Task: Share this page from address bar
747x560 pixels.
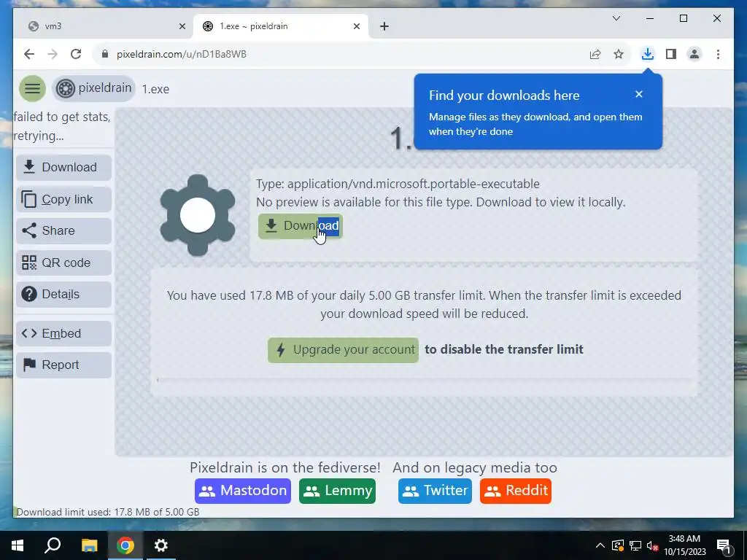Action: (595, 54)
